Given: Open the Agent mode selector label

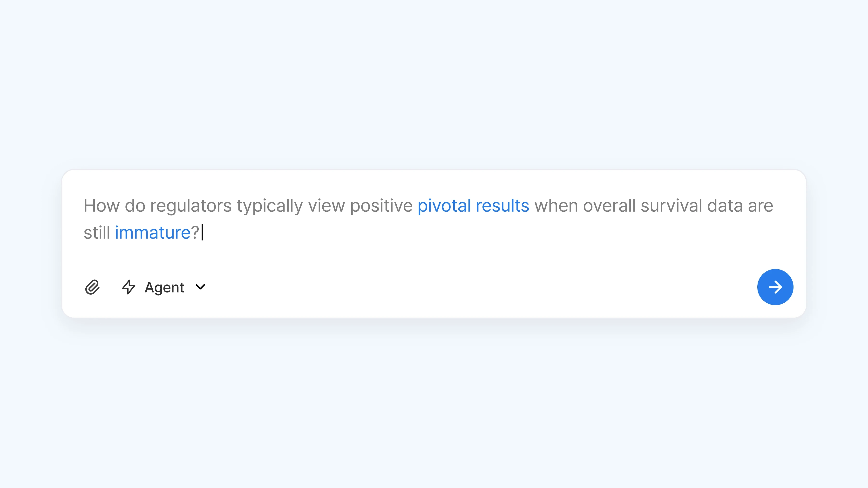Looking at the screenshot, I should click(164, 287).
